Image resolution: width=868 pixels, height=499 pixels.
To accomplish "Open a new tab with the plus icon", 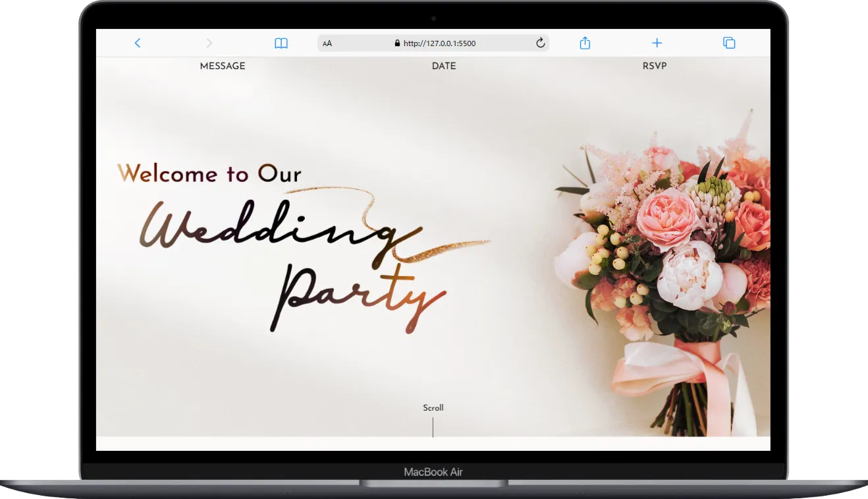I will point(657,43).
